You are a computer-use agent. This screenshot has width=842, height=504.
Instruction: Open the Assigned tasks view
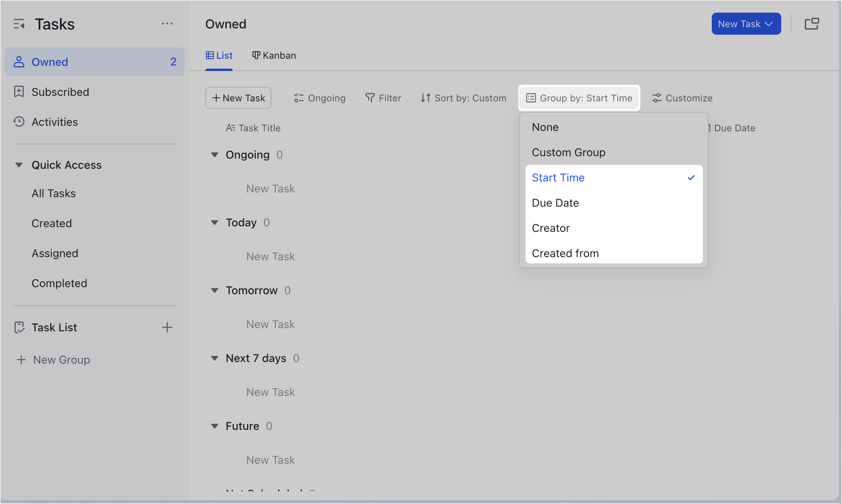[x=55, y=253]
